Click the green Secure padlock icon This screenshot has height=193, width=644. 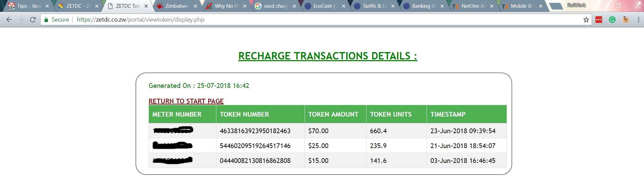click(x=46, y=20)
